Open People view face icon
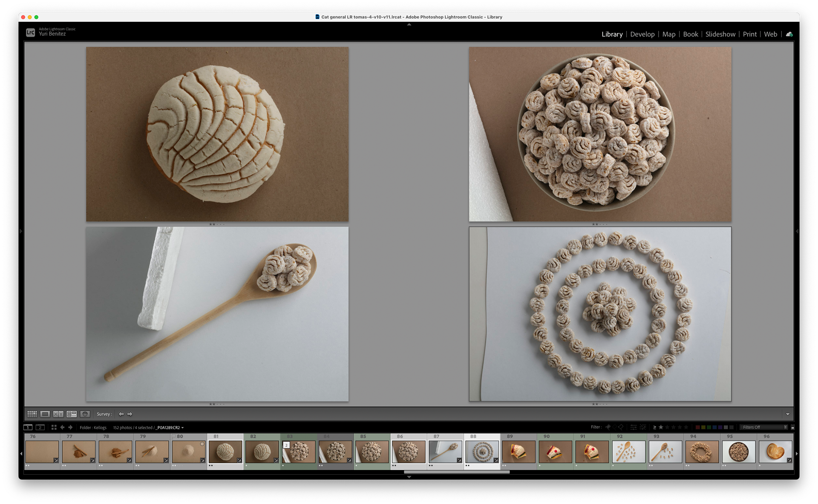The height and width of the screenshot is (504, 818). pyautogui.click(x=85, y=414)
